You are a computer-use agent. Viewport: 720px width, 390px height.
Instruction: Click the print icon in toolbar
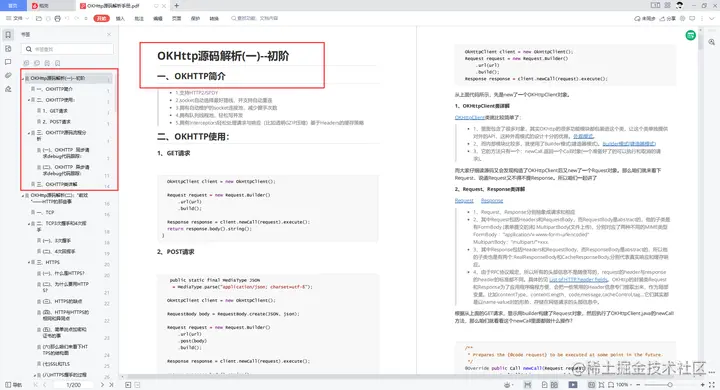pos(57,18)
